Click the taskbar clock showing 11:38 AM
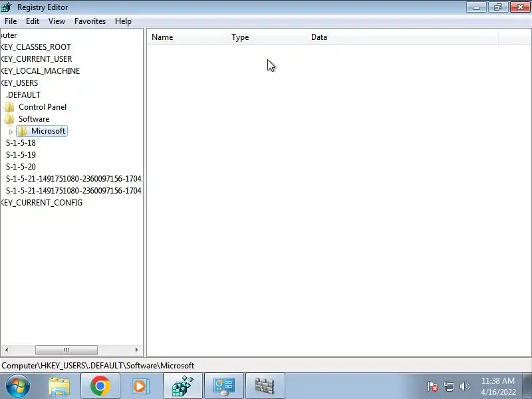 point(498,386)
